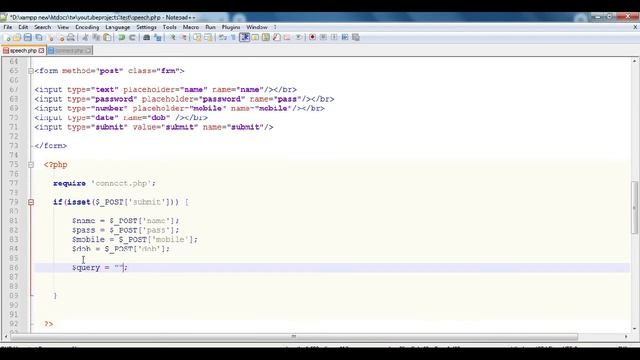Click the Open file toolbar icon
Viewport: 640px width, 360px height.
click(17, 38)
